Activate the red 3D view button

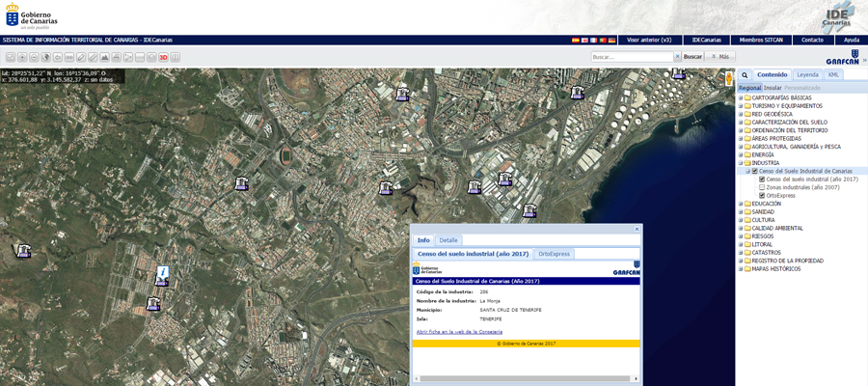(164, 58)
